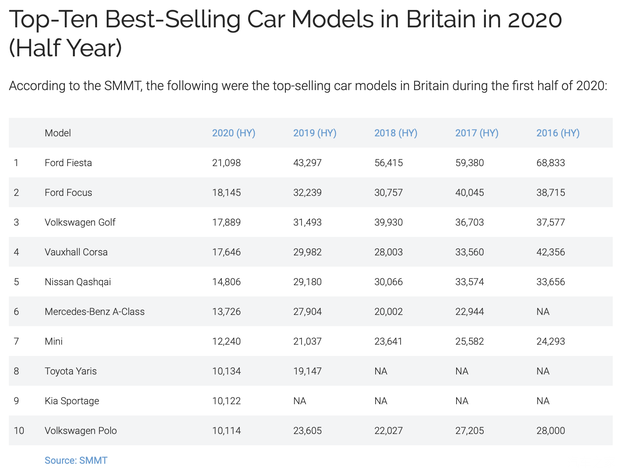
Task: Click the Volkswagen Polo model name
Action: tap(80, 431)
